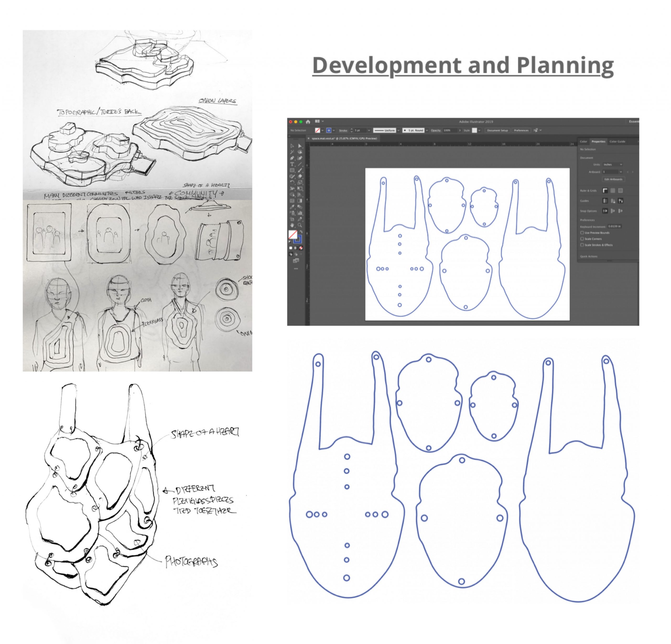671x644 pixels.
Task: Open the Color panel tab
Action: coord(583,141)
